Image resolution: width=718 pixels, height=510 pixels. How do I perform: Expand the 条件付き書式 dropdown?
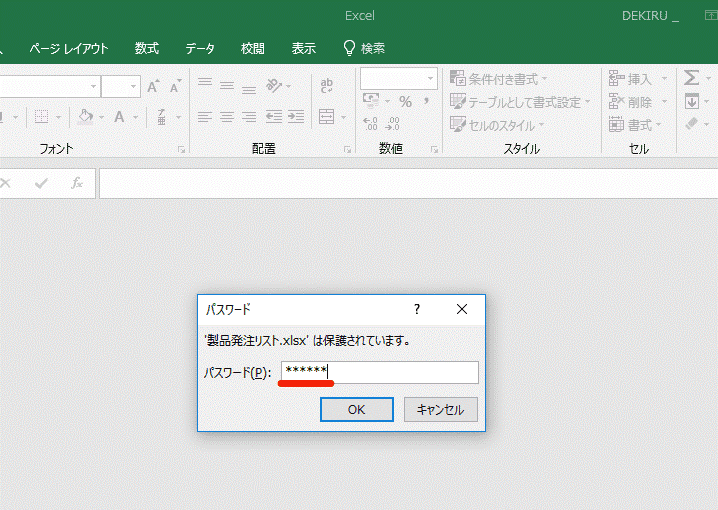pyautogui.click(x=496, y=78)
